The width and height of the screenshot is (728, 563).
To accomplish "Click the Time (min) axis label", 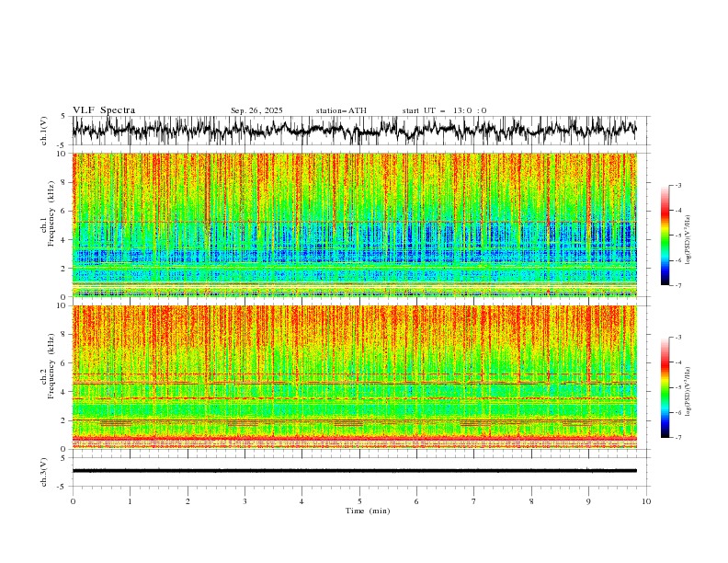I will click(368, 511).
